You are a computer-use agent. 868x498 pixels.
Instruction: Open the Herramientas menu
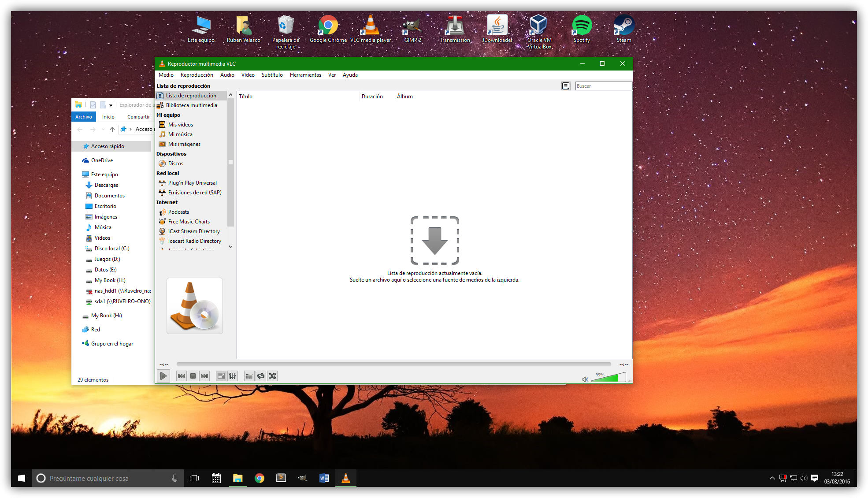tap(305, 75)
